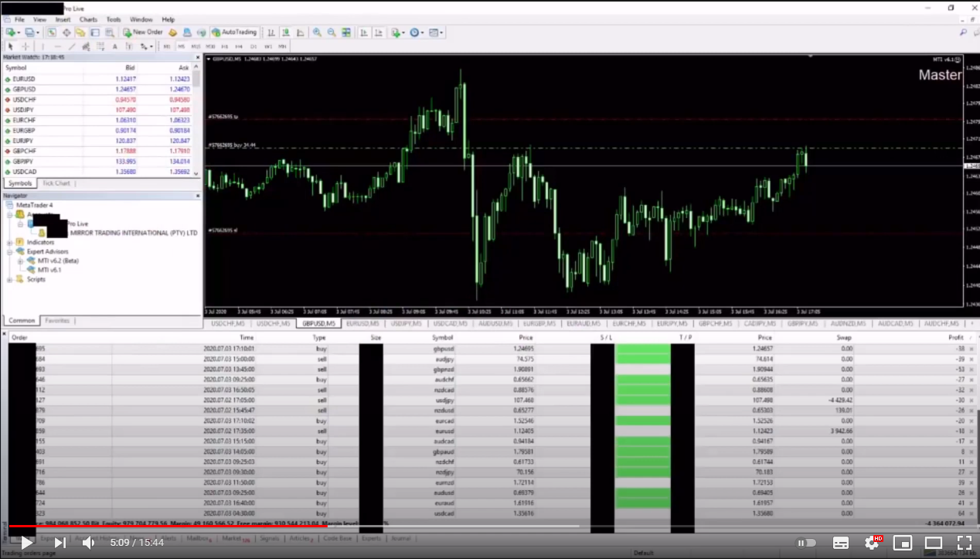Select the MTI v6.1 expert advisor
Screen dimensions: 980x559
(49, 270)
